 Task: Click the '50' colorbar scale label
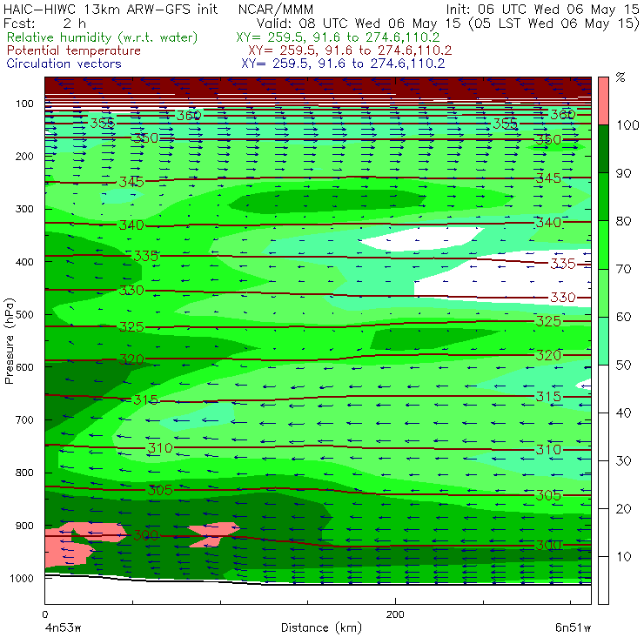[x=623, y=366]
